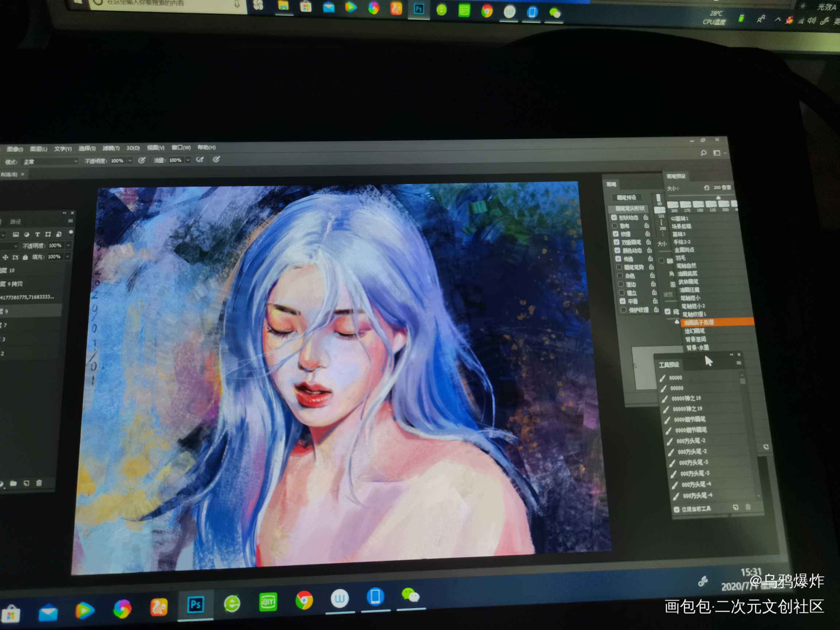Delete layer trash icon in layers panel
The image size is (840, 630).
click(x=39, y=483)
